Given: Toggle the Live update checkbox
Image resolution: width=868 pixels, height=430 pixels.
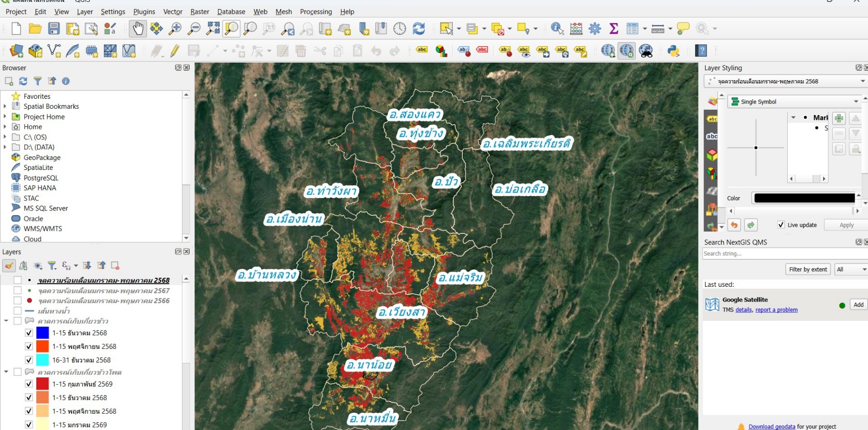Looking at the screenshot, I should 781,225.
